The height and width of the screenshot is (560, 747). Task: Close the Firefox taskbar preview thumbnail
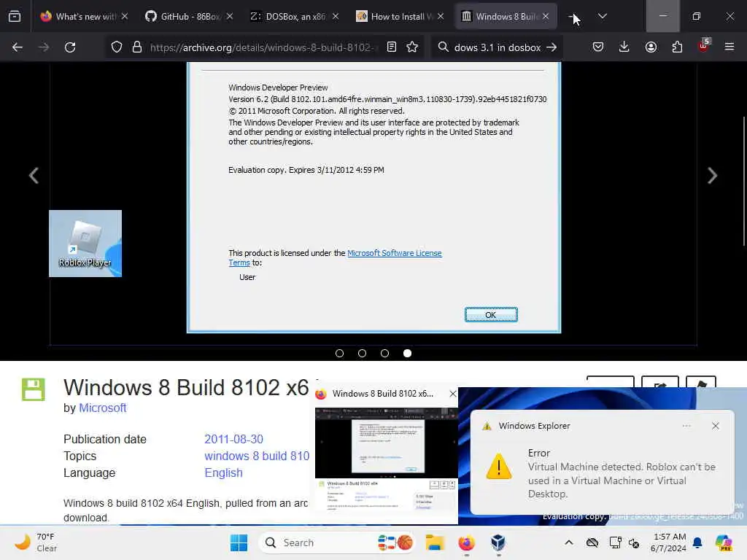pos(452,394)
